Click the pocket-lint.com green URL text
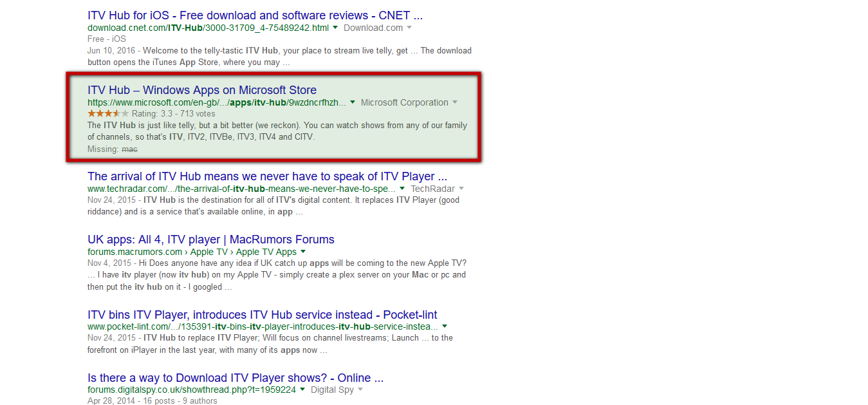 pyautogui.click(x=263, y=326)
